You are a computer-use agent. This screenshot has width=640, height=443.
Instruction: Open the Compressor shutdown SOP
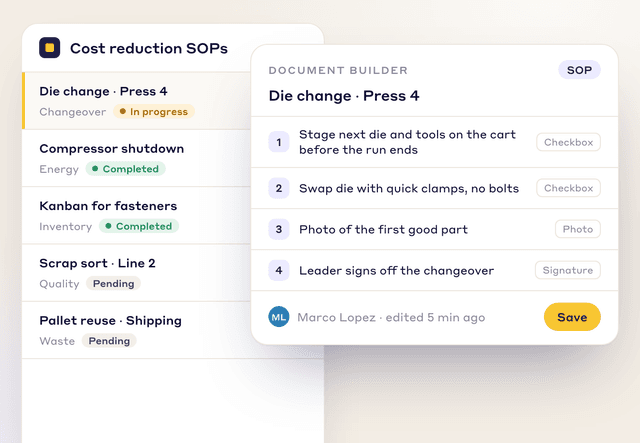tap(136, 158)
